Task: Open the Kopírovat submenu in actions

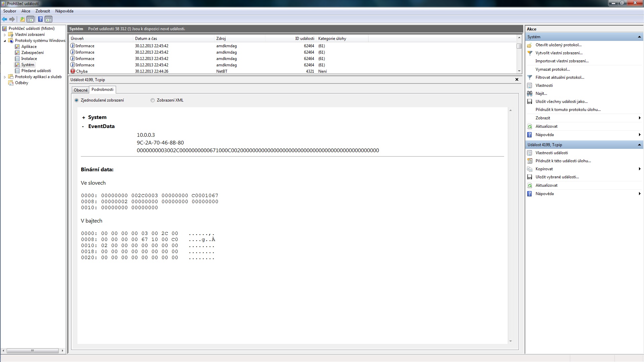Action: coord(544,169)
